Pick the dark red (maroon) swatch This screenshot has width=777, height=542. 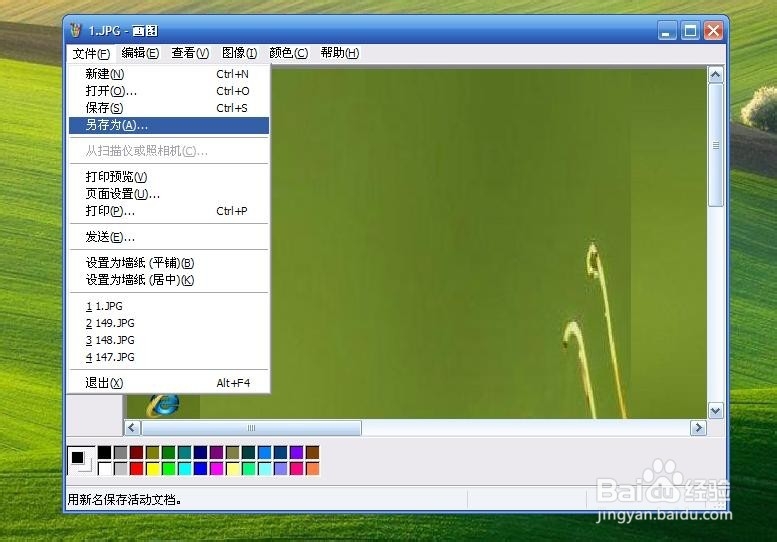136,452
